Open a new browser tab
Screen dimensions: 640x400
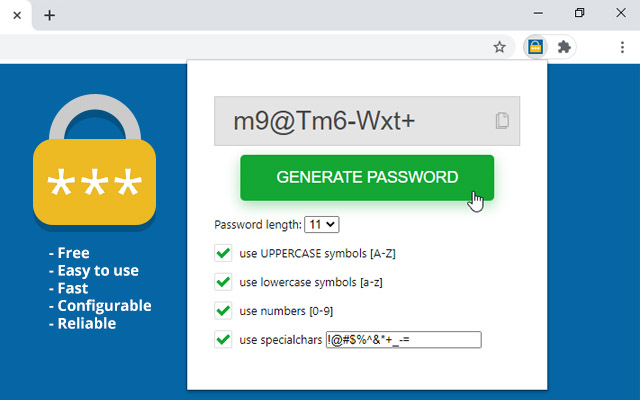pos(49,15)
